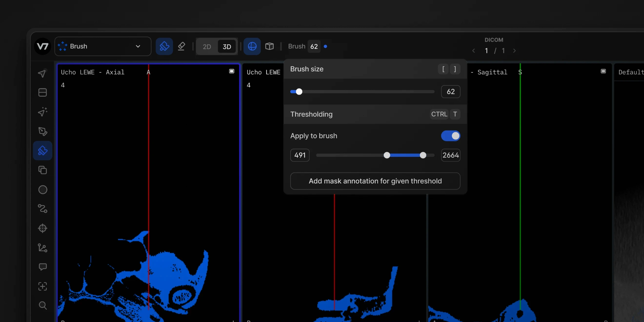
Task: Select the Pen annotation tool
Action: pyautogui.click(x=42, y=131)
